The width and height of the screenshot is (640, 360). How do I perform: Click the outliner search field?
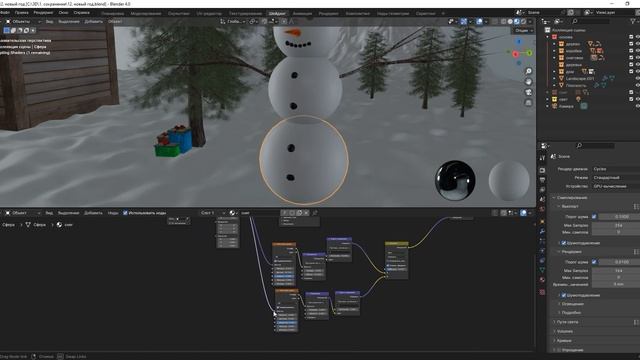[x=591, y=21]
